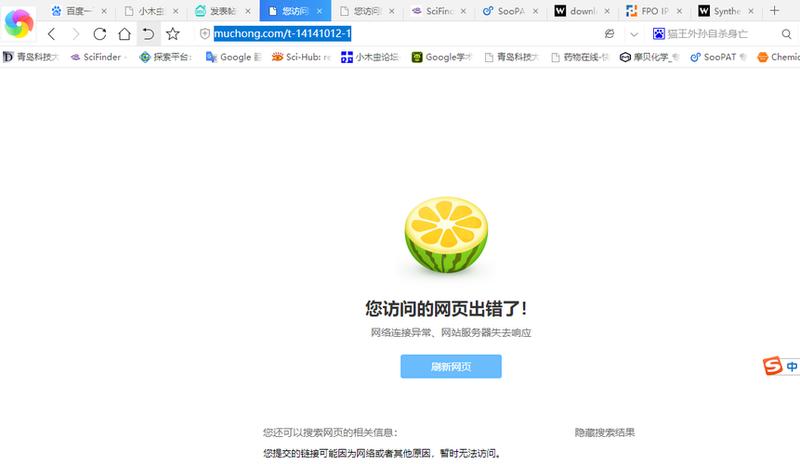Click the shield security icon in address bar
This screenshot has height=464, width=800.
[205, 34]
